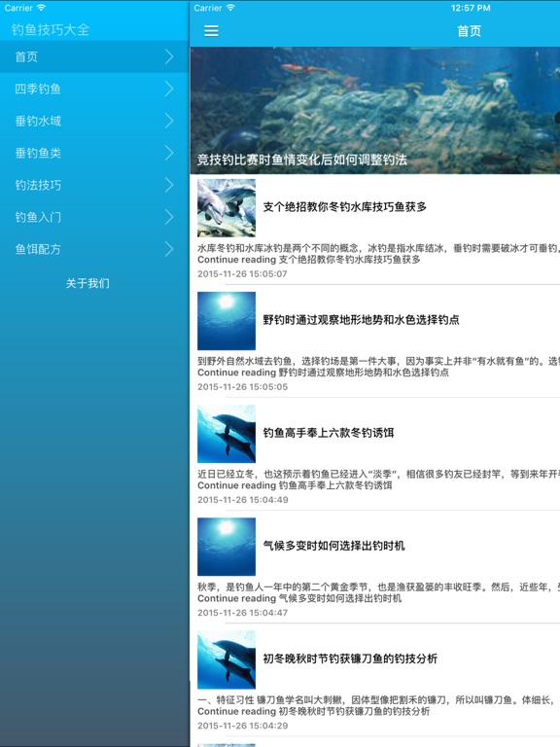Tap timestamp 2015-11-26 15:05:07
This screenshot has width=560, height=747.
pyautogui.click(x=242, y=274)
